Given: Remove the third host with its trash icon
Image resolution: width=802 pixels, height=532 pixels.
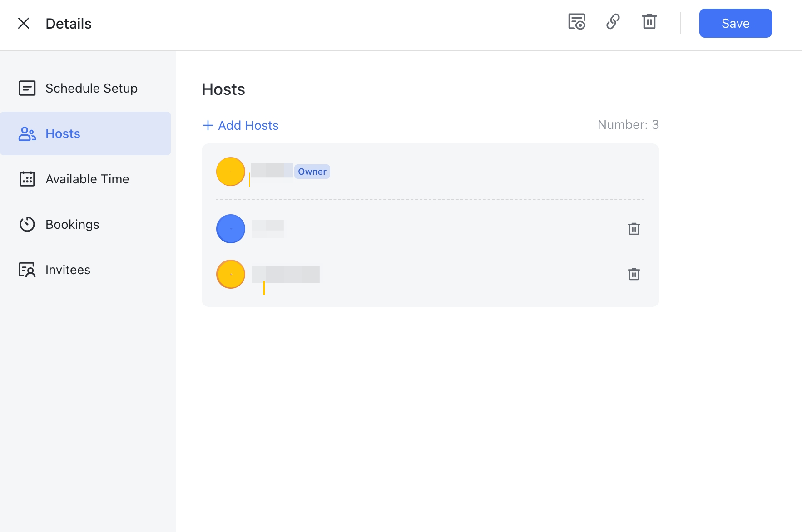Looking at the screenshot, I should coord(634,274).
